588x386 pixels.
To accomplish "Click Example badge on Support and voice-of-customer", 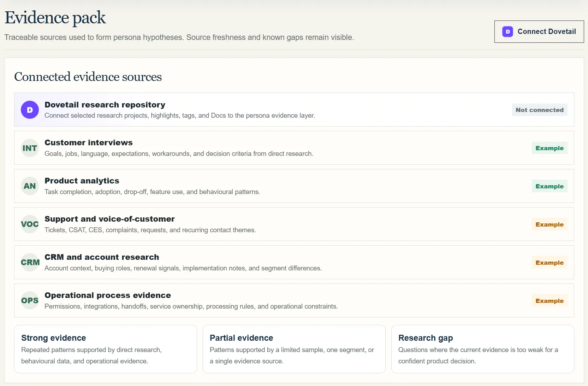I will 550,224.
